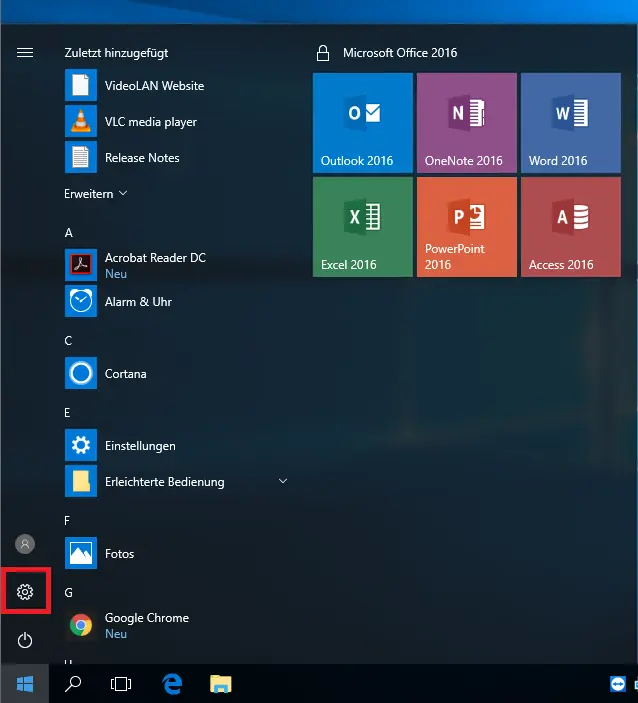Click the letter A section header
Image resolution: width=638 pixels, height=703 pixels.
click(x=69, y=233)
